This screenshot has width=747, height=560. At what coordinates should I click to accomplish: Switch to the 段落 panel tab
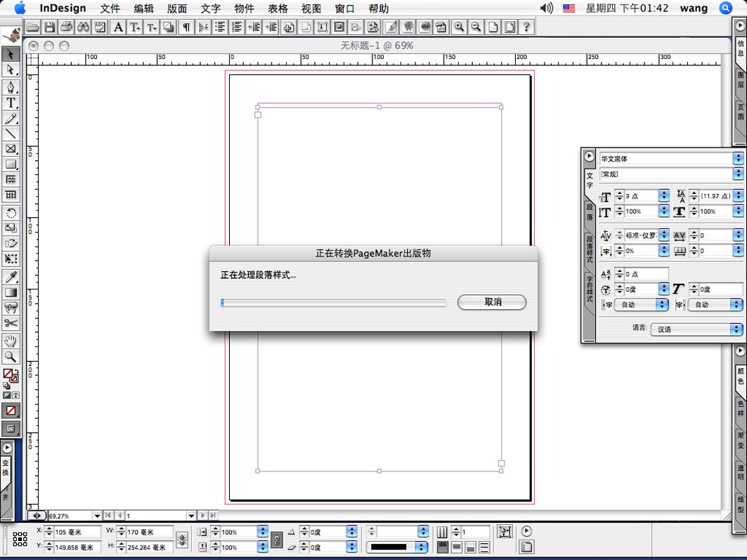point(590,211)
